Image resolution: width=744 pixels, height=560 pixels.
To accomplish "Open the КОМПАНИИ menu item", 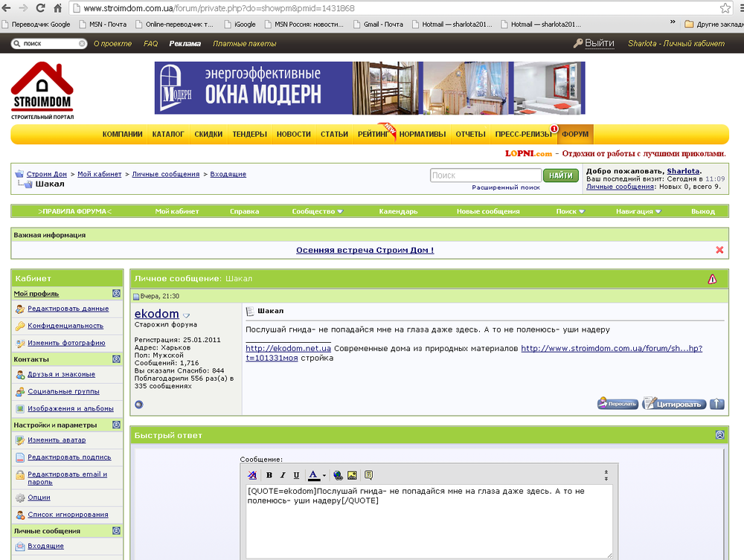I will pyautogui.click(x=123, y=134).
